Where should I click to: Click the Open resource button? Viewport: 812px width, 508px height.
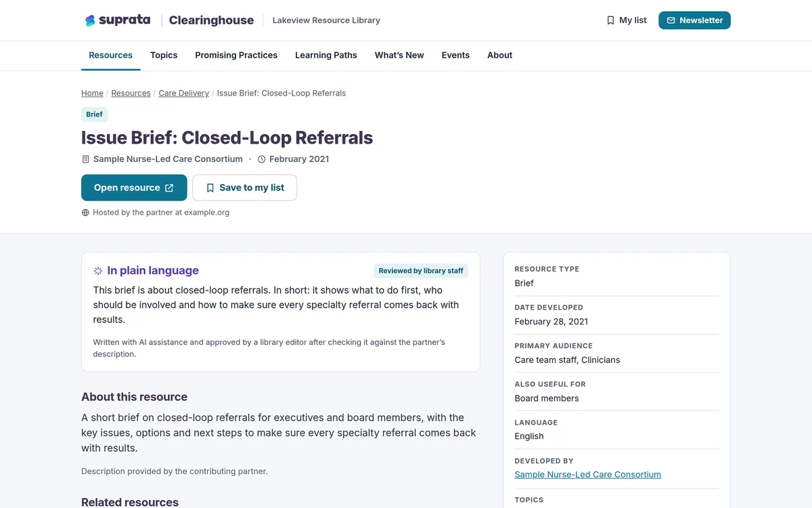click(134, 188)
